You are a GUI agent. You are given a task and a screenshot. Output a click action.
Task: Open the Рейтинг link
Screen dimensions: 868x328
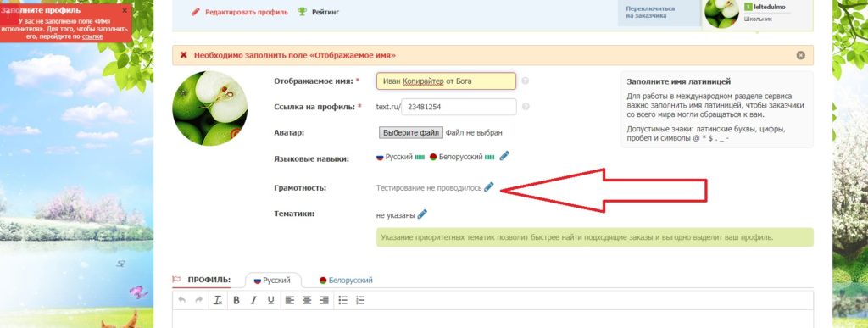[325, 12]
